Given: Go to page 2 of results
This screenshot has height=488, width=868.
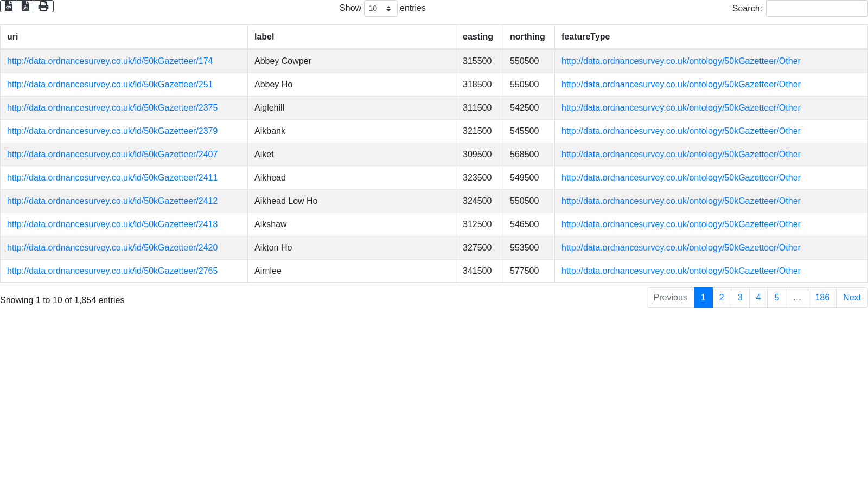Looking at the screenshot, I should point(722,298).
